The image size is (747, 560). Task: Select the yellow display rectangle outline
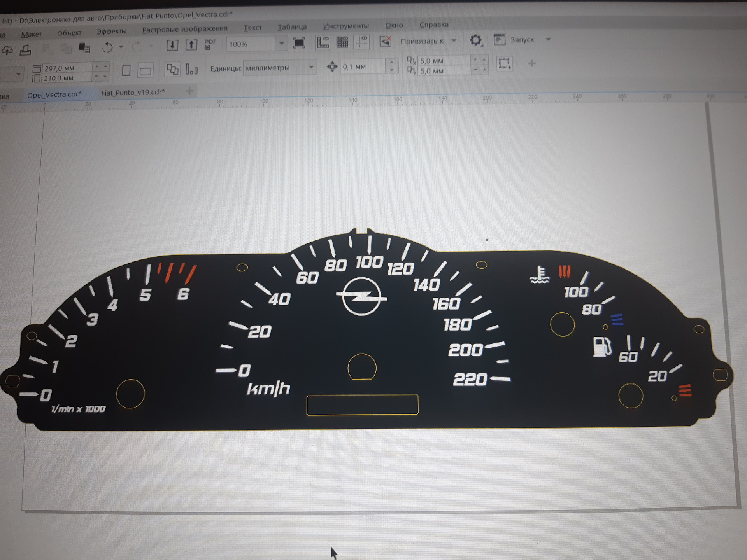(x=362, y=404)
